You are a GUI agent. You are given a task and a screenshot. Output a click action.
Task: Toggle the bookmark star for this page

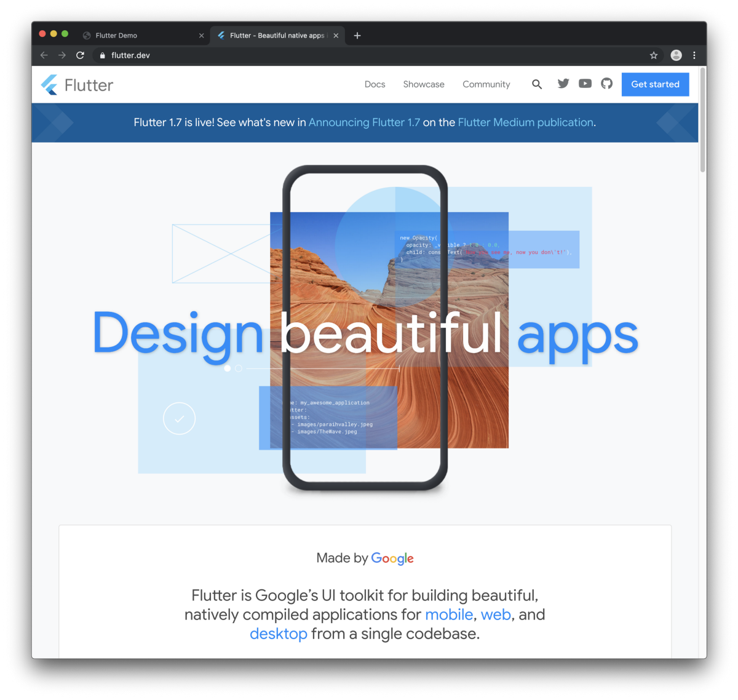coord(653,55)
